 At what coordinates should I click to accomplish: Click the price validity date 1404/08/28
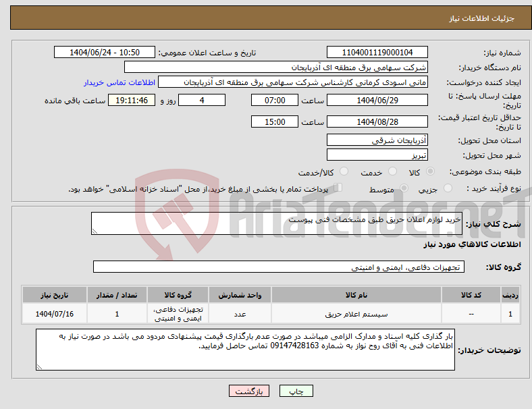pos(377,121)
